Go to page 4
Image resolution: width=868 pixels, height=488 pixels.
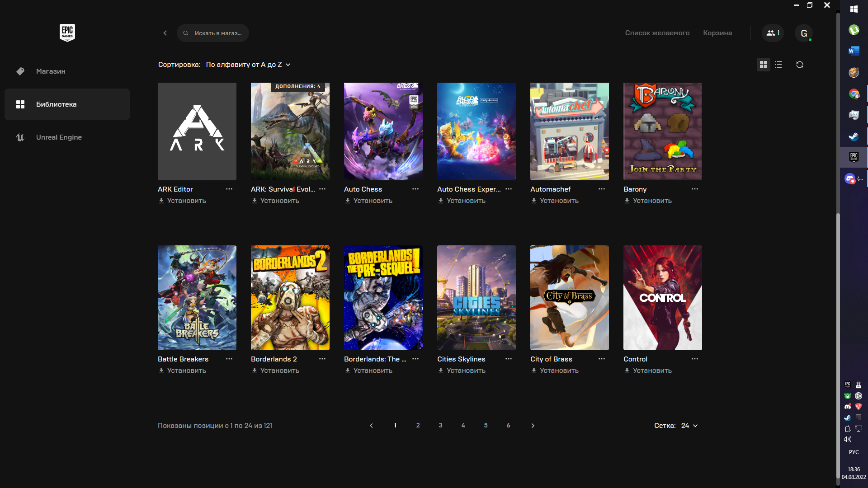(463, 426)
